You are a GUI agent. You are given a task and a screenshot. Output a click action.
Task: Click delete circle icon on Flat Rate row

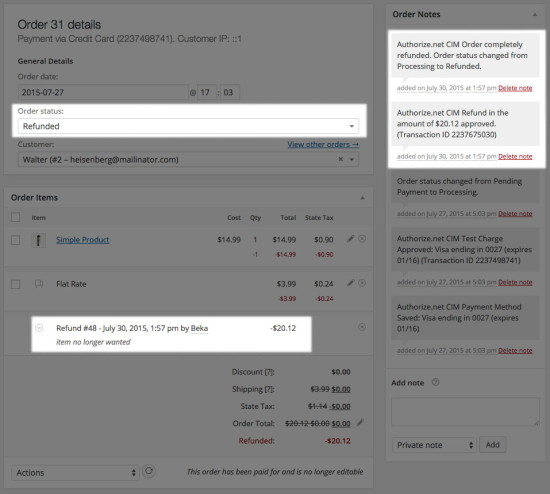(362, 283)
